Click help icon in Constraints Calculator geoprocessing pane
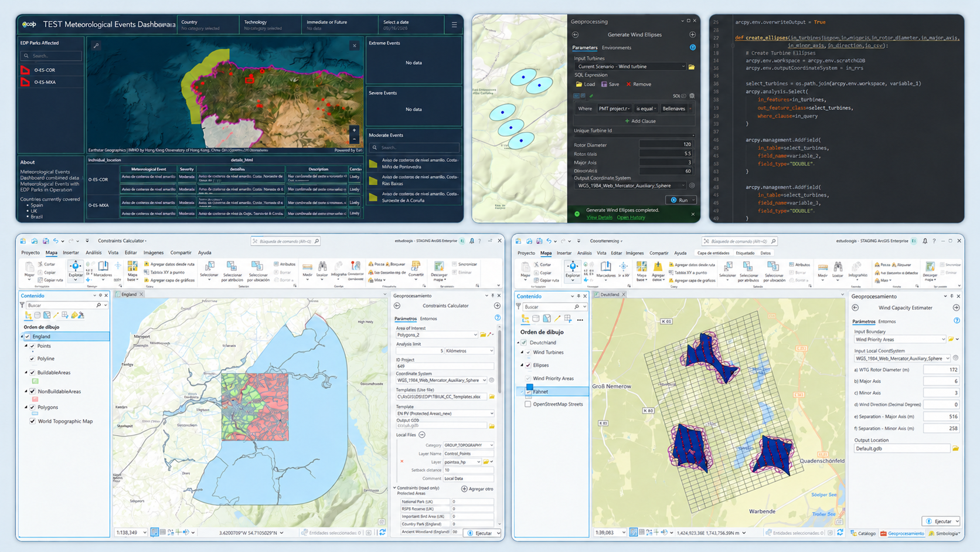This screenshot has height=552, width=980. coord(498,318)
